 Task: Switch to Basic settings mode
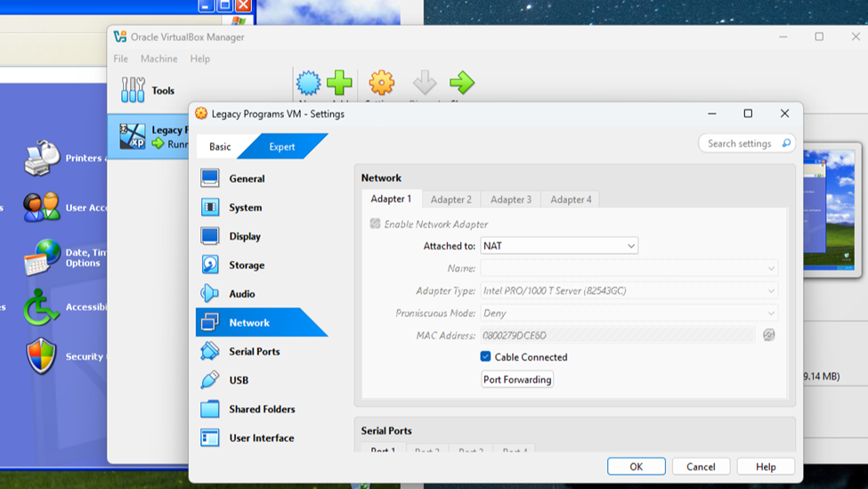click(220, 146)
